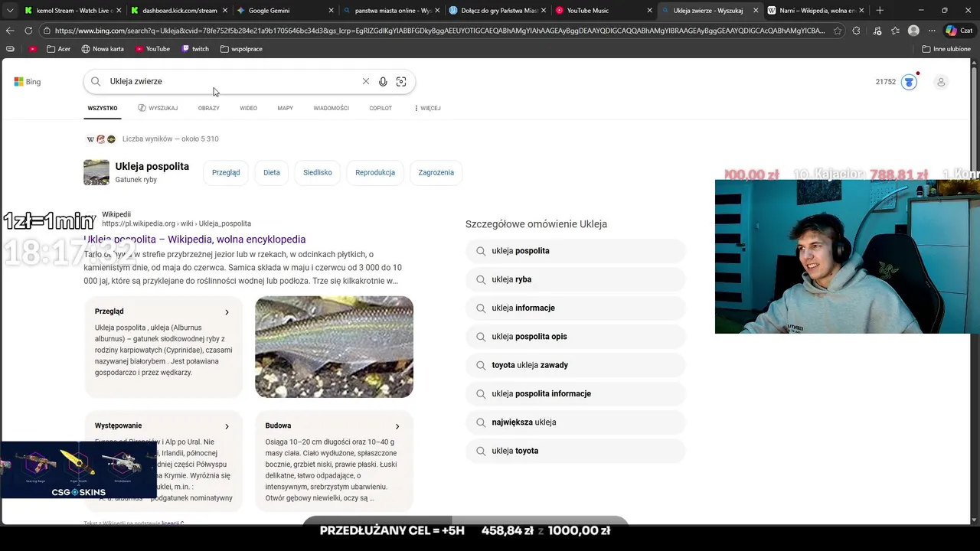Close the YouTube Music tab
This screenshot has height=551, width=980.
coord(649,11)
